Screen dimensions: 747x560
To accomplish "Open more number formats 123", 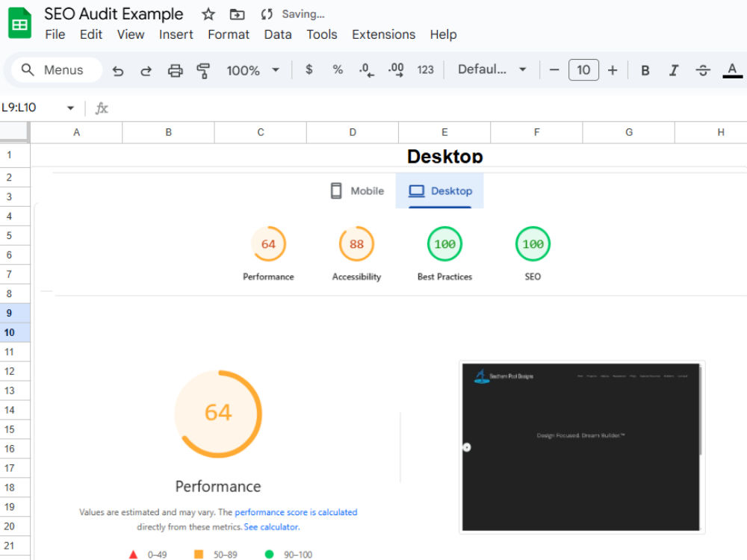I will point(426,69).
